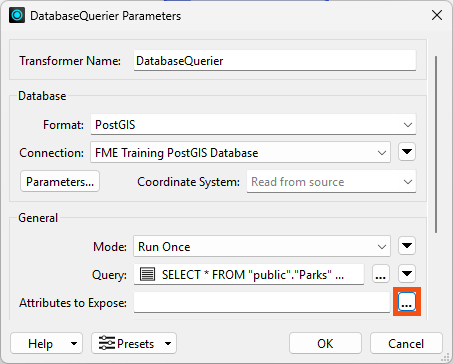Click the Cancel button
Image resolution: width=453 pixels, height=364 pixels.
click(x=406, y=343)
